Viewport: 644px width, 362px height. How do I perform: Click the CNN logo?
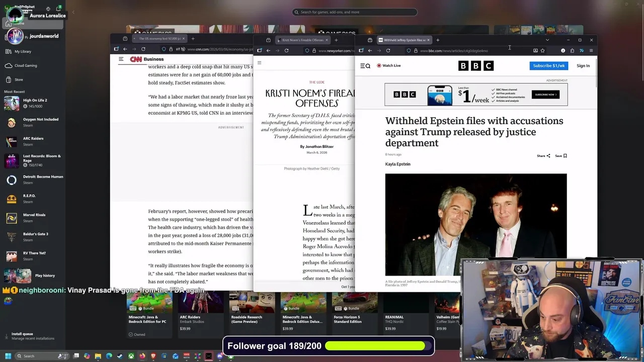pyautogui.click(x=136, y=59)
